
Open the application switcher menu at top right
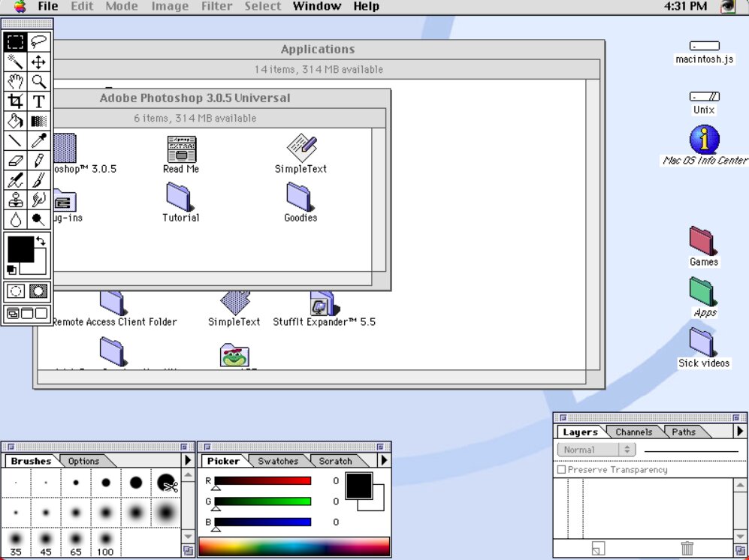click(x=728, y=7)
